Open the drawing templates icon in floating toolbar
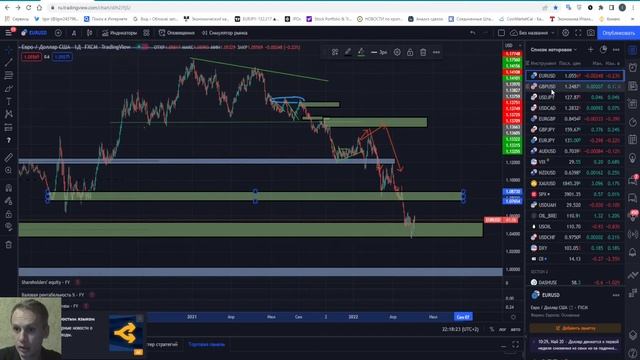 pyautogui.click(x=335, y=52)
